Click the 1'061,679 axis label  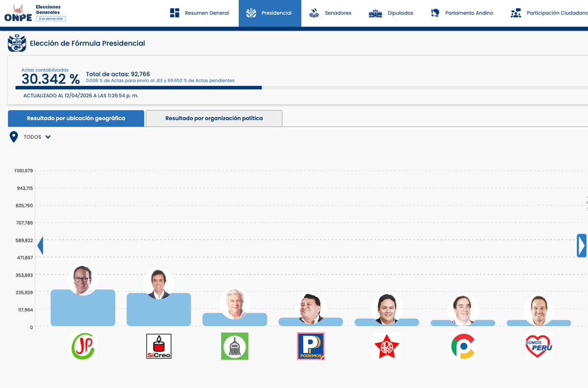pos(24,171)
